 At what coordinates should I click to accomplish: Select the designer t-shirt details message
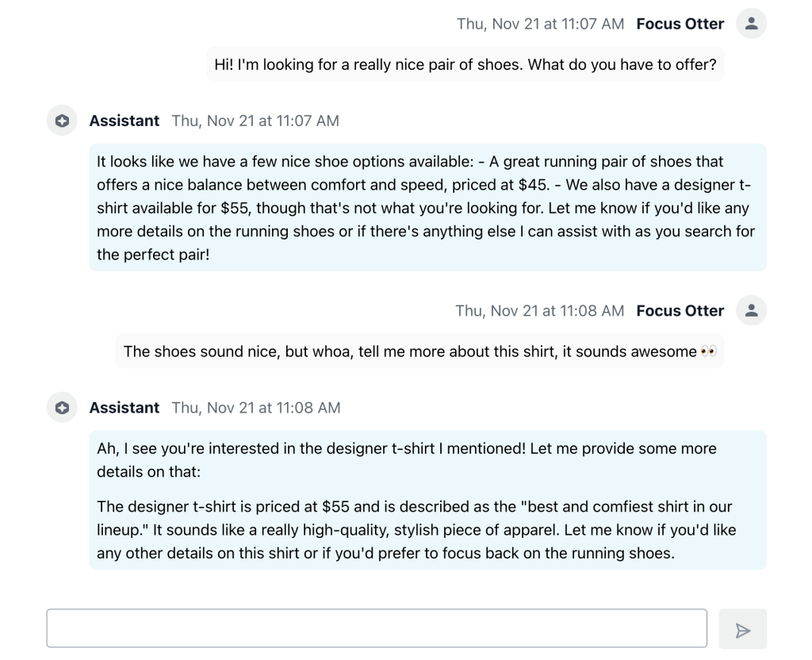428,500
